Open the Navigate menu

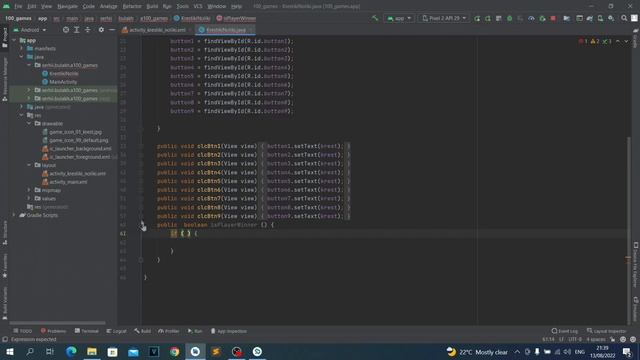point(67,6)
